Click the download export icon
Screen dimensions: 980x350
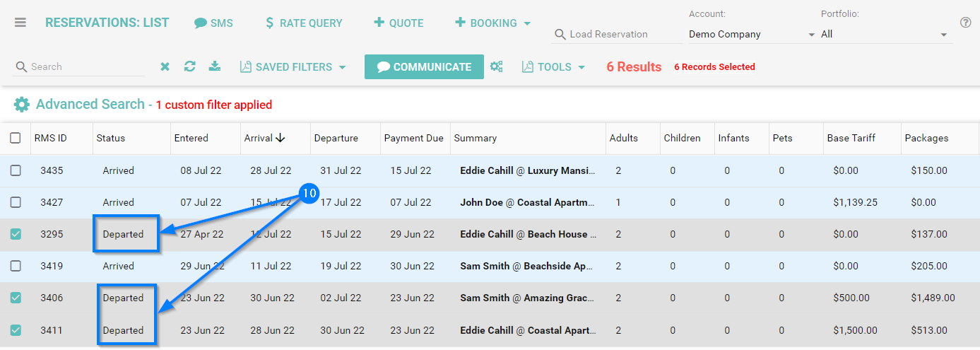coord(215,66)
